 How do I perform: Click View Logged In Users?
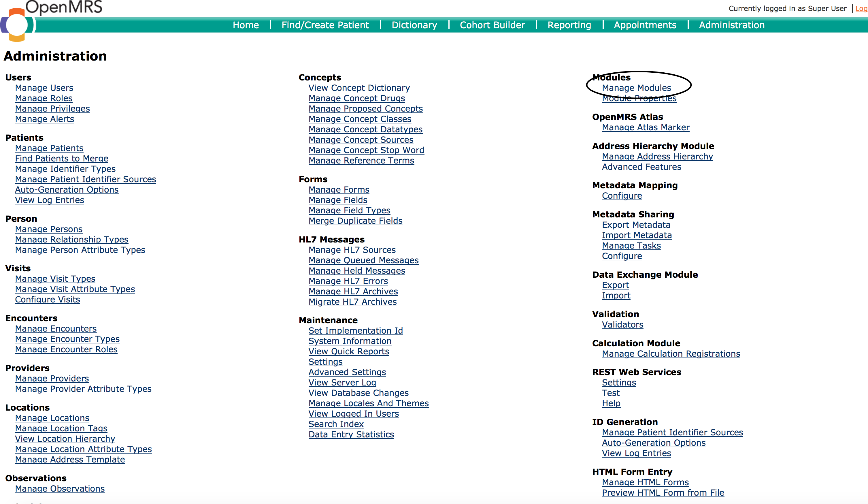click(353, 414)
